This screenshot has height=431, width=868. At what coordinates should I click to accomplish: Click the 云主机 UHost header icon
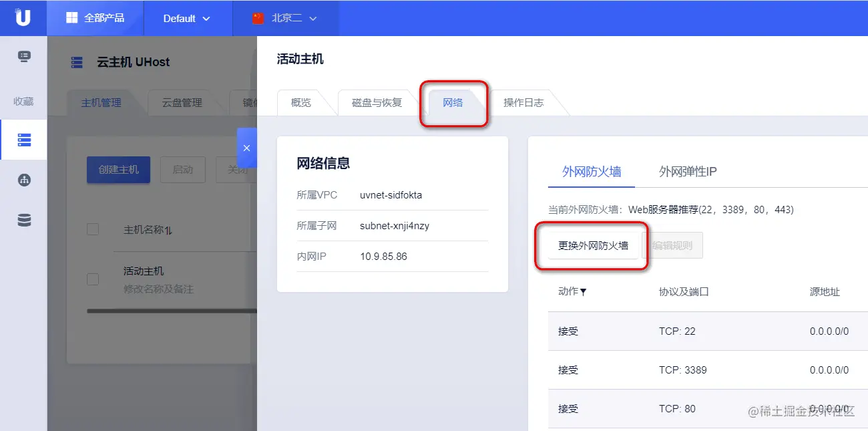[x=77, y=62]
